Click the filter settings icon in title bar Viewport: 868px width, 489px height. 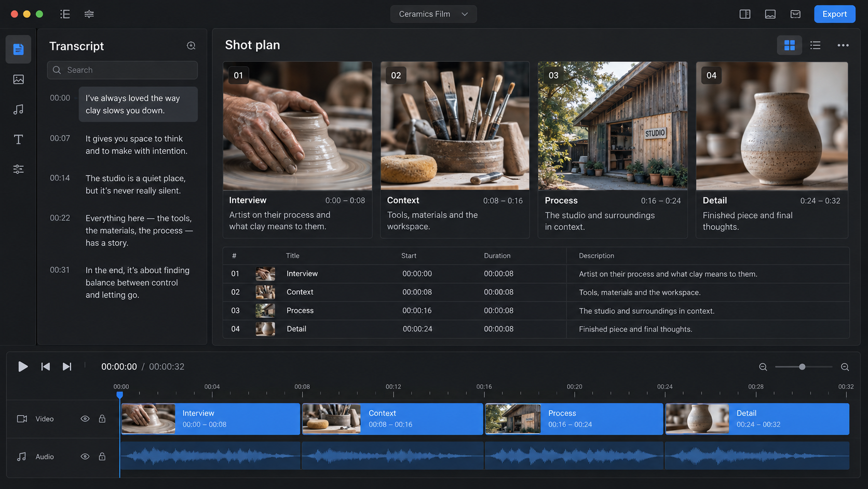89,14
